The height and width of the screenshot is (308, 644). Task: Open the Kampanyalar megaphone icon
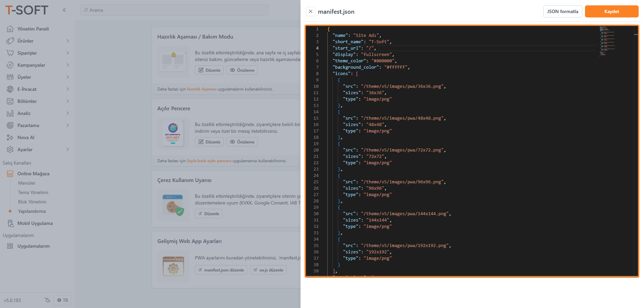(10, 65)
